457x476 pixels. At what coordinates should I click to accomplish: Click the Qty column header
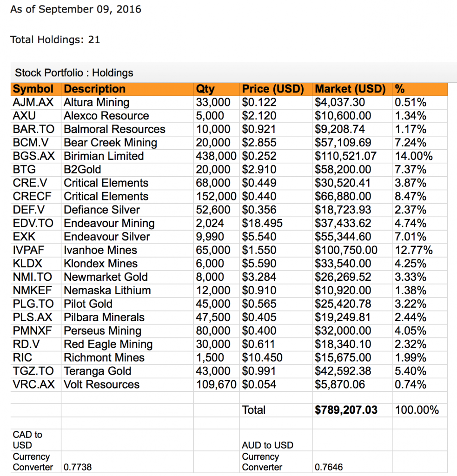click(205, 89)
